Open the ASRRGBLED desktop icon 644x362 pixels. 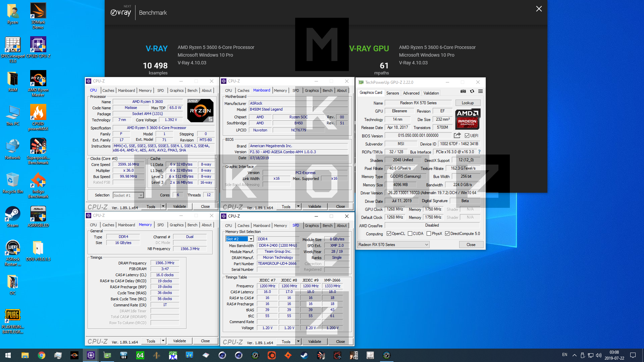38,217
